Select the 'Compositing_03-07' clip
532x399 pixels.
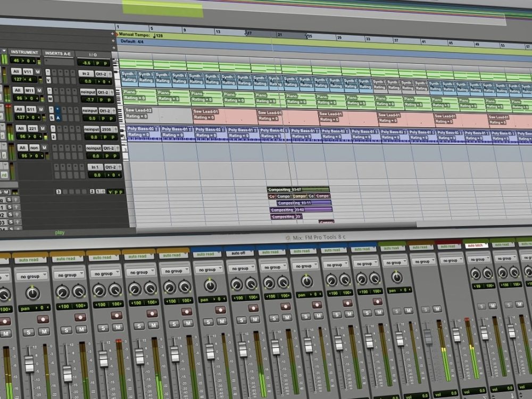(298, 190)
